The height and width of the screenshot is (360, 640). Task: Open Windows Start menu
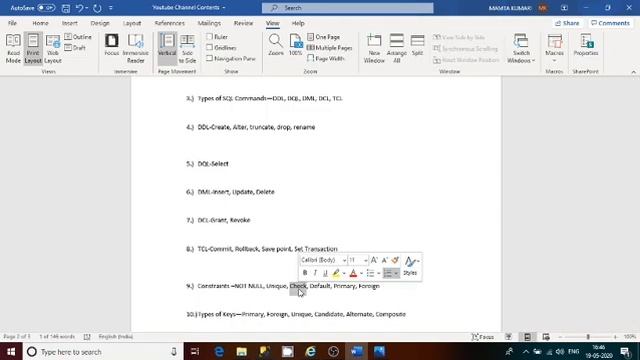pyautogui.click(x=11, y=351)
